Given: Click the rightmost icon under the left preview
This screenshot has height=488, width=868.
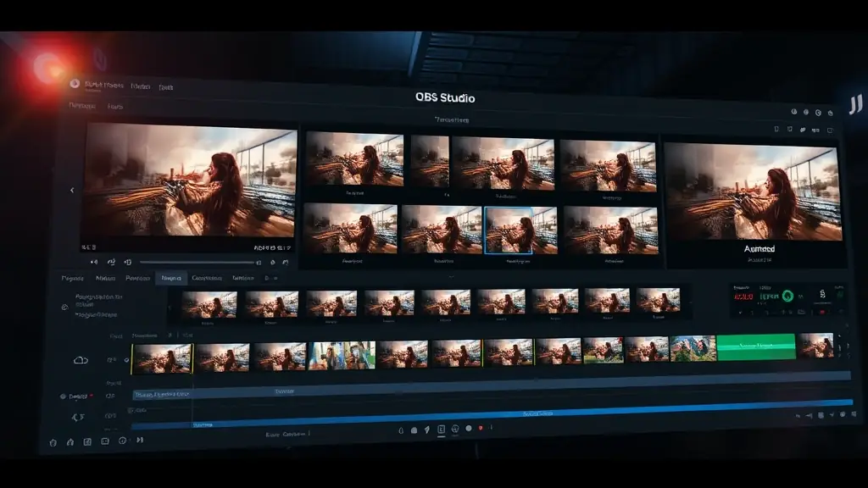Looking at the screenshot, I should pyautogui.click(x=286, y=263).
